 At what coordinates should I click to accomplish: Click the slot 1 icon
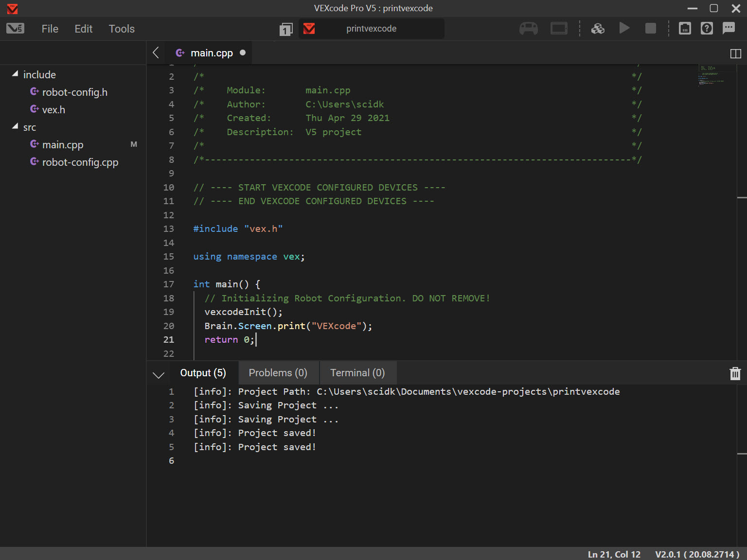click(286, 29)
